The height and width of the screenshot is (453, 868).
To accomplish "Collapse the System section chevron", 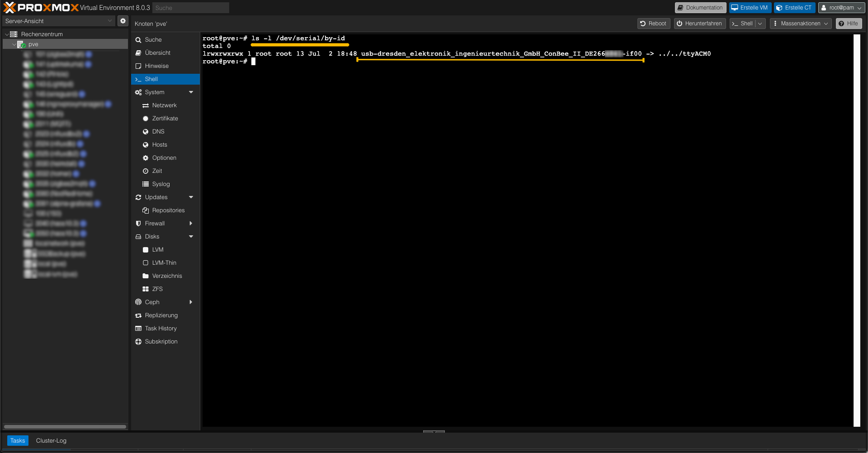I will [x=191, y=92].
